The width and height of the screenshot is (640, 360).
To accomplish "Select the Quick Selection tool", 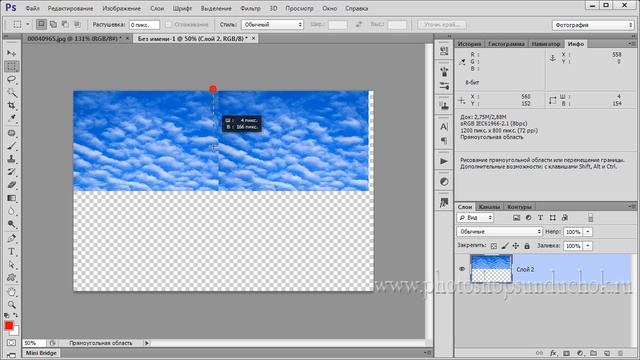I will (x=11, y=92).
